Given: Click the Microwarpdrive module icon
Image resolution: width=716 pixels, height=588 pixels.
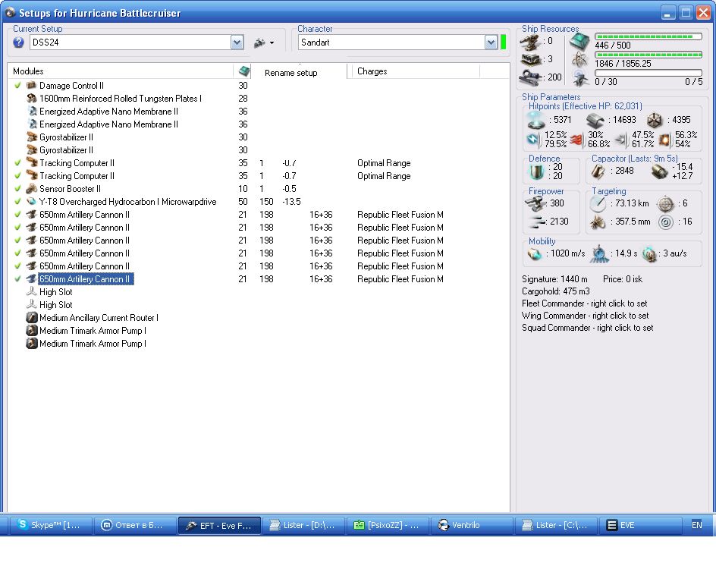Looking at the screenshot, I should tap(32, 202).
